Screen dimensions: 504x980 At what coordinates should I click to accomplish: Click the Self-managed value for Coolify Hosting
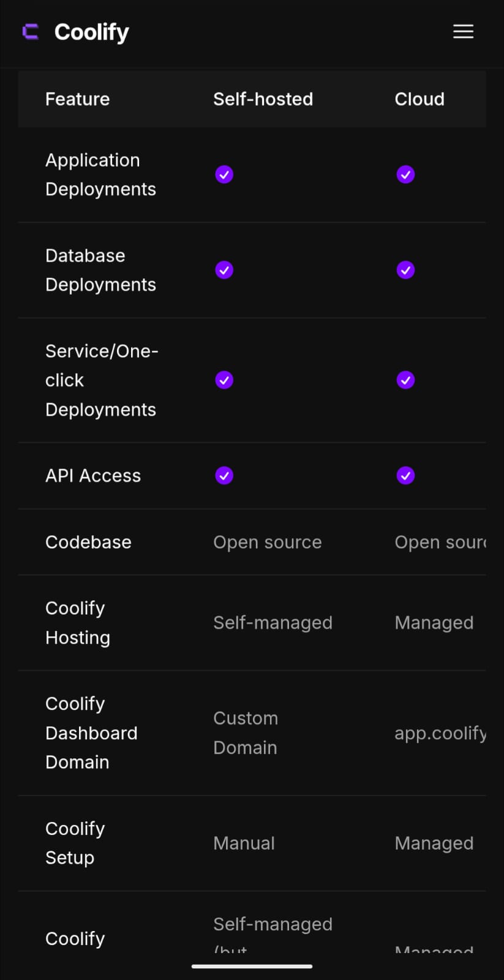tap(273, 623)
